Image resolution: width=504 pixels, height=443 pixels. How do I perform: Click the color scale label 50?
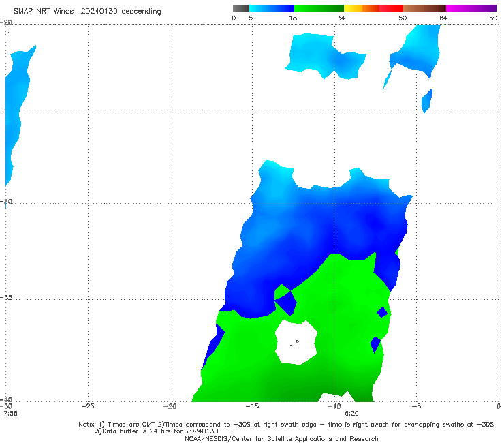[403, 18]
